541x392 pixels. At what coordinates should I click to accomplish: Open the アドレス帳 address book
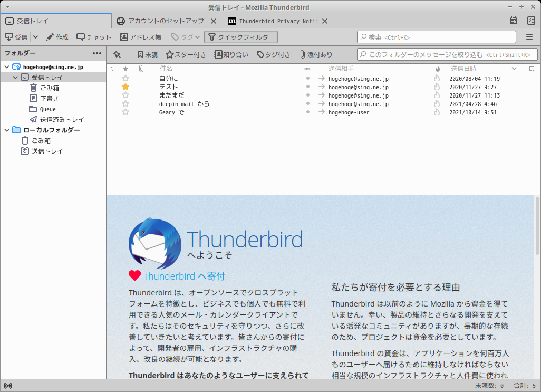[x=141, y=37]
